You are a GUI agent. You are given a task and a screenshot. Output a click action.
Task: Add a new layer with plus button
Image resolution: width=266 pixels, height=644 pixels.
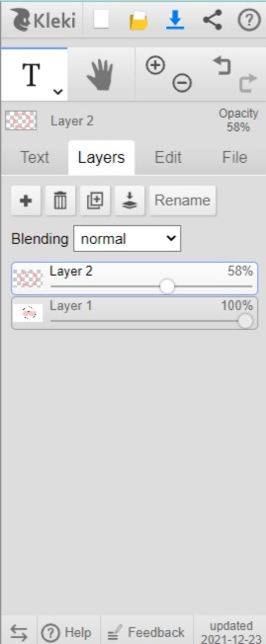click(26, 201)
